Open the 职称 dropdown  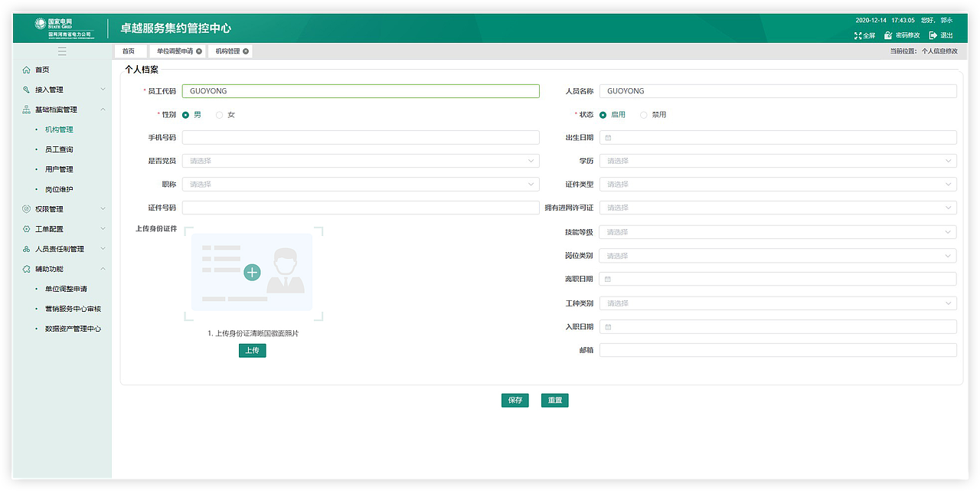[361, 185]
